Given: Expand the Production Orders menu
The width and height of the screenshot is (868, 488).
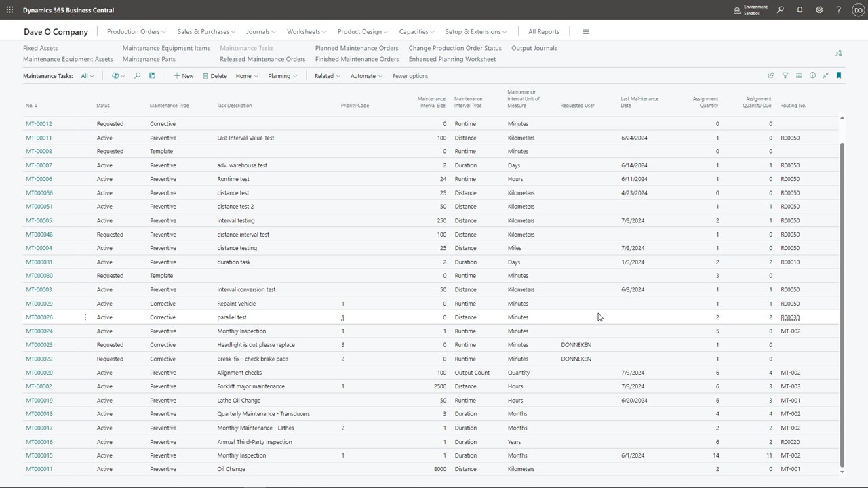Looking at the screenshot, I should click(137, 31).
